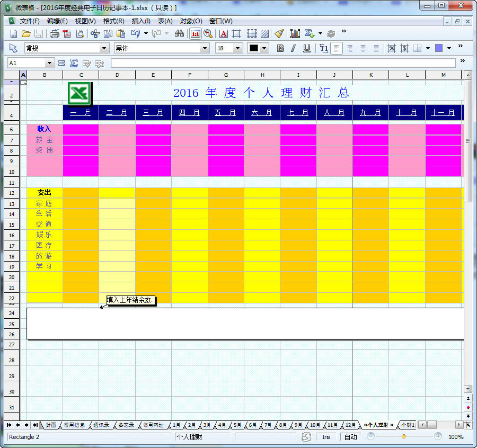Screen dimensions: 477x448
Task: Click the black font color swatch
Action: pos(254,48)
